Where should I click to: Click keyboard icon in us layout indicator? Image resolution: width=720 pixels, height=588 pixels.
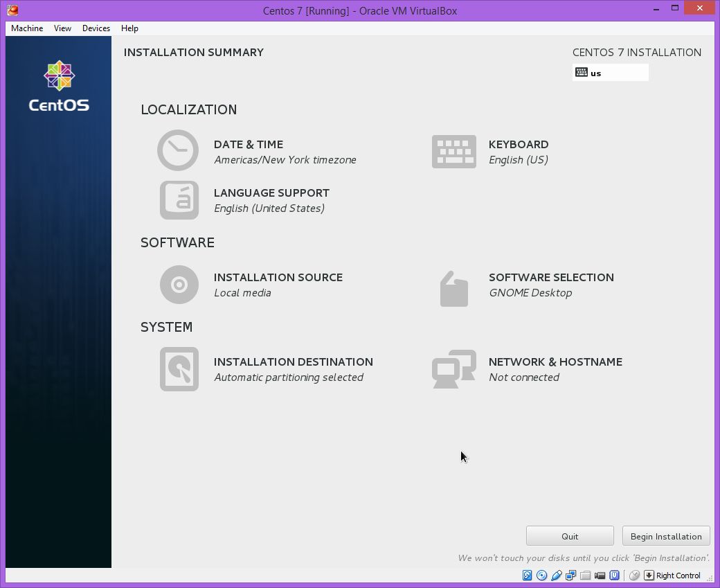582,72
